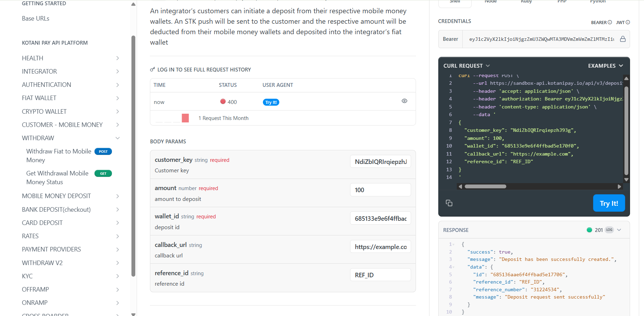Open Get Withdrawal Mobile Money Status page
This screenshot has width=644, height=316.
pyautogui.click(x=57, y=178)
